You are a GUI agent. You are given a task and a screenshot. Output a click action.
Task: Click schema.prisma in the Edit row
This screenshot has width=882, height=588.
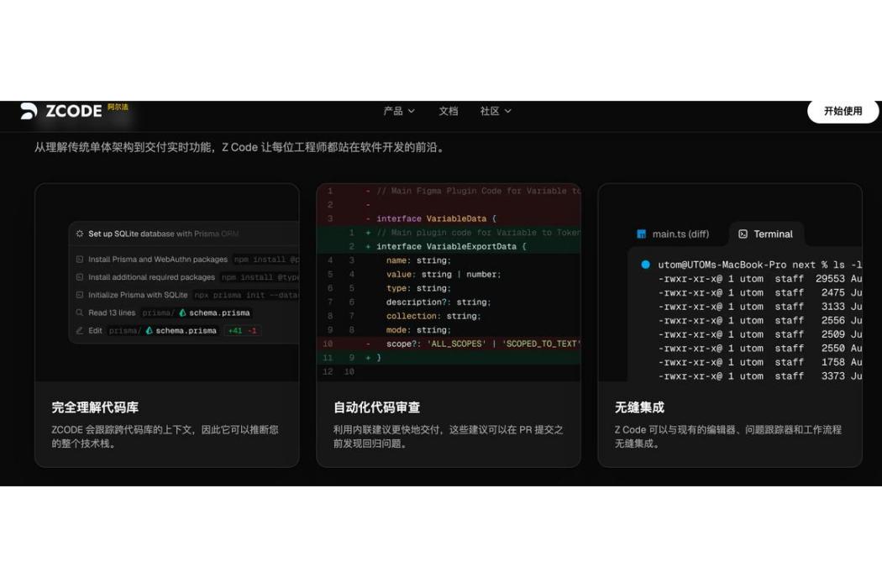click(x=186, y=331)
